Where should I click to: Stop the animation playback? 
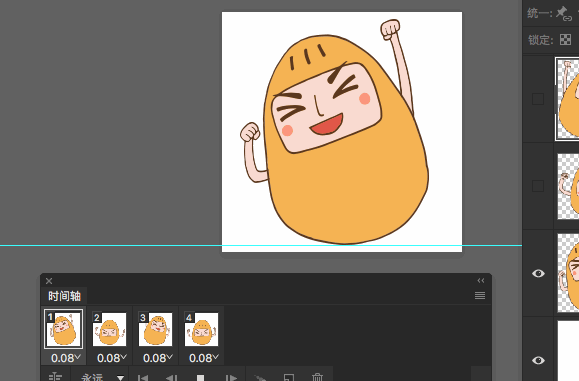(x=200, y=378)
